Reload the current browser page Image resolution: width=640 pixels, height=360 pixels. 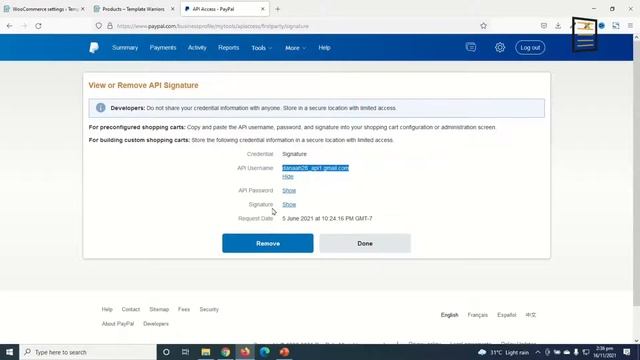38,26
